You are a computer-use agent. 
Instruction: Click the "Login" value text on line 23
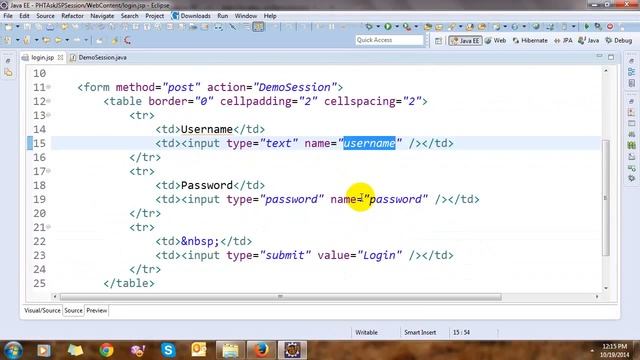tap(380, 256)
